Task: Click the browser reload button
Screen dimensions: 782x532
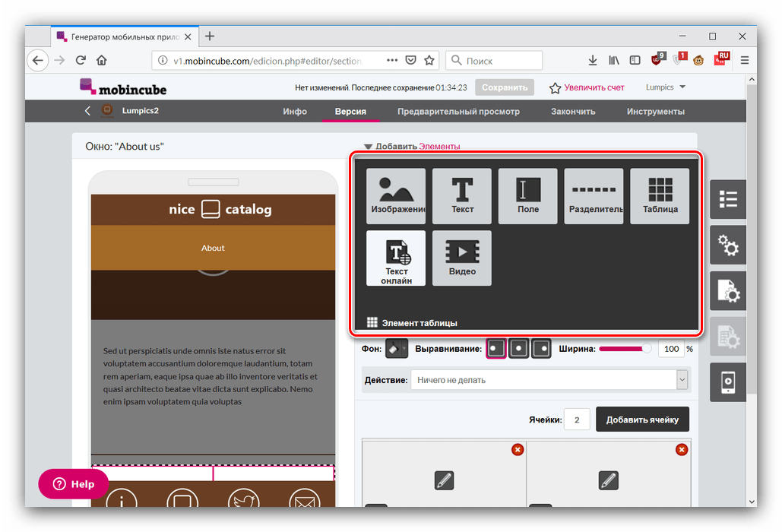Action: tap(81, 60)
